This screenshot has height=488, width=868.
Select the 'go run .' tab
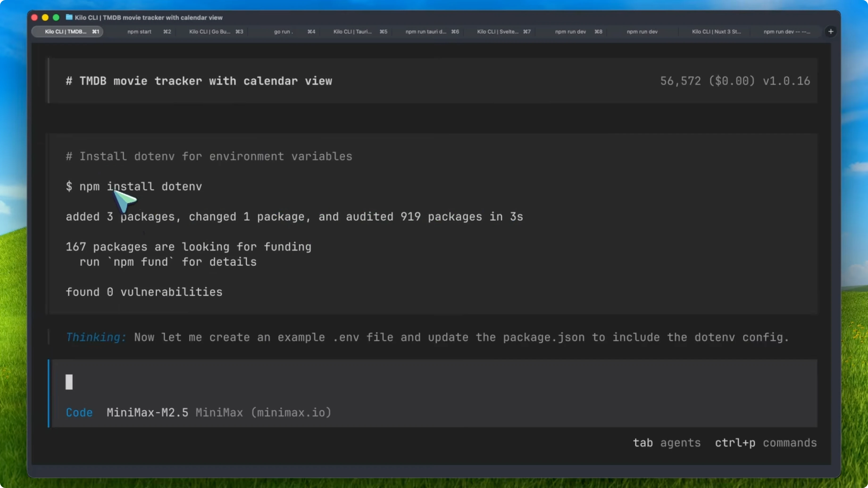point(283,31)
